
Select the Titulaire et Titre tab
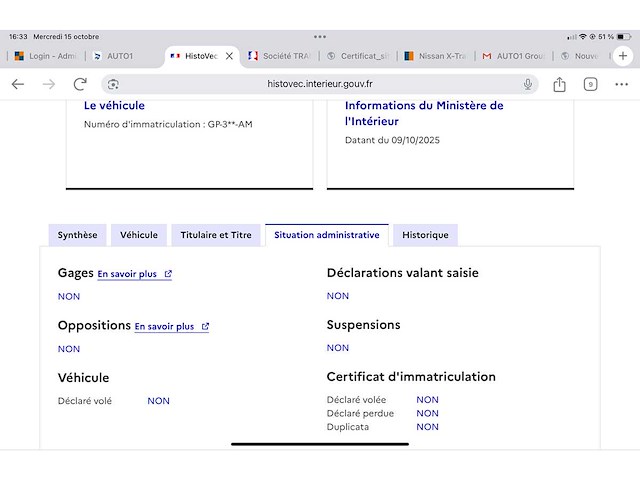click(216, 235)
